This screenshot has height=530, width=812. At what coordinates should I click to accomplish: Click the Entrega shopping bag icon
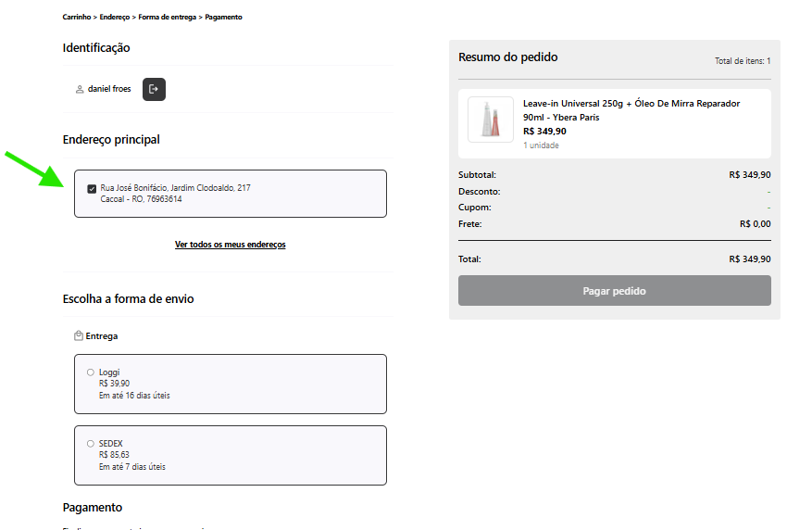(79, 336)
